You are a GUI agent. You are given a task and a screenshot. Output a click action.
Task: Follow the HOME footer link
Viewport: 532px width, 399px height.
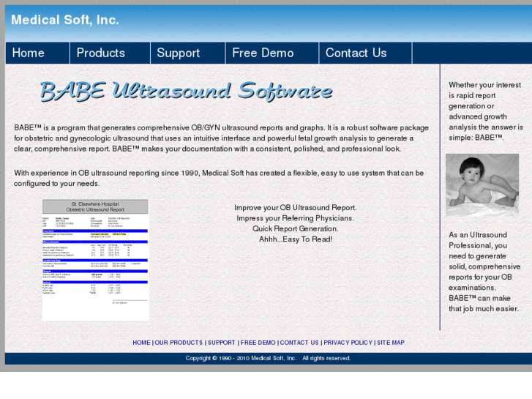(x=141, y=343)
